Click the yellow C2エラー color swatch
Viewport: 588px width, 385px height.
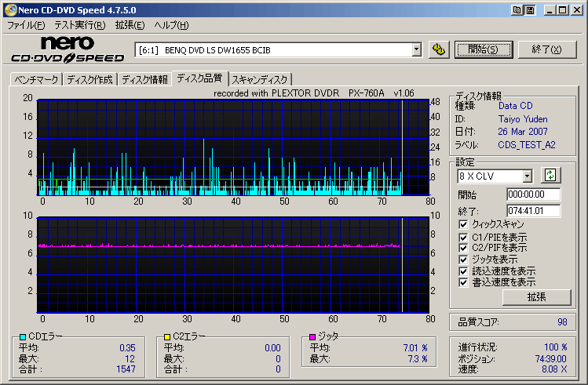(x=167, y=337)
